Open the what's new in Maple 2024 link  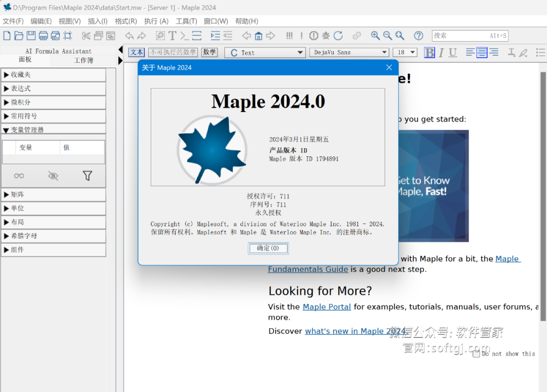(355, 331)
